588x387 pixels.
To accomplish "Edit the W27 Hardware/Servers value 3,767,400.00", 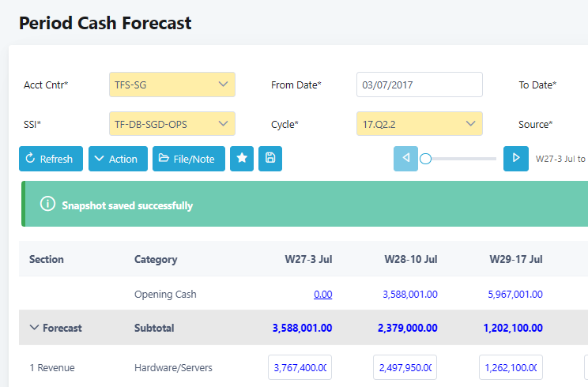I will 300,367.
